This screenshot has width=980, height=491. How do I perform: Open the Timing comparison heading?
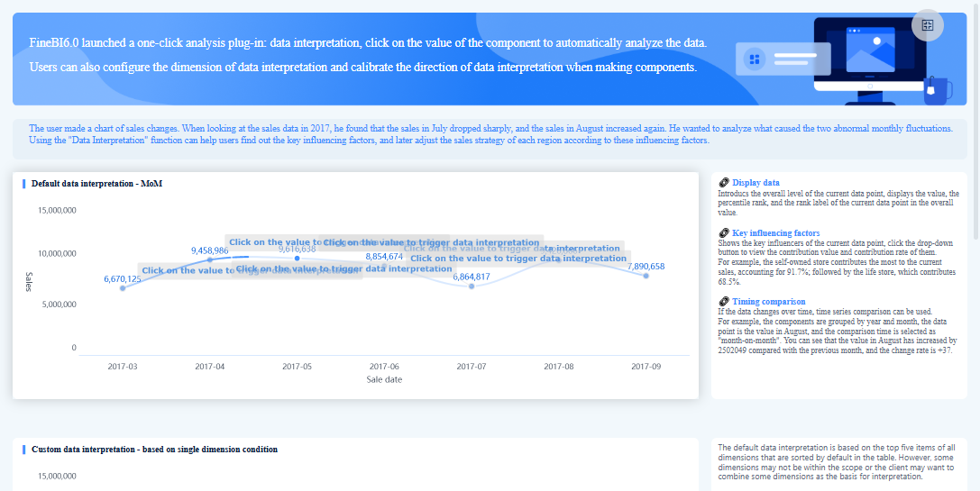769,301
